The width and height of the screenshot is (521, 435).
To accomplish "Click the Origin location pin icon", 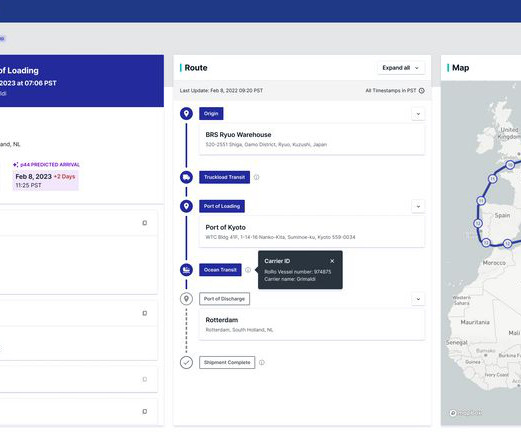I will tap(186, 114).
